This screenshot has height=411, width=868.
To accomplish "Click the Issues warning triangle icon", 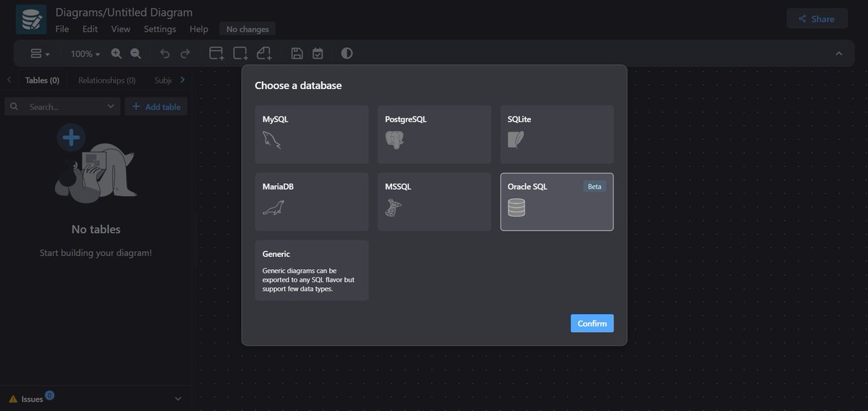I will 13,399.
